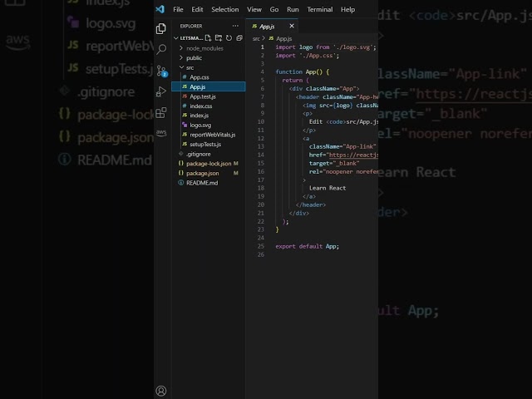Open the Edit menu
Viewport: 532px width, 399px height.
coord(197,9)
